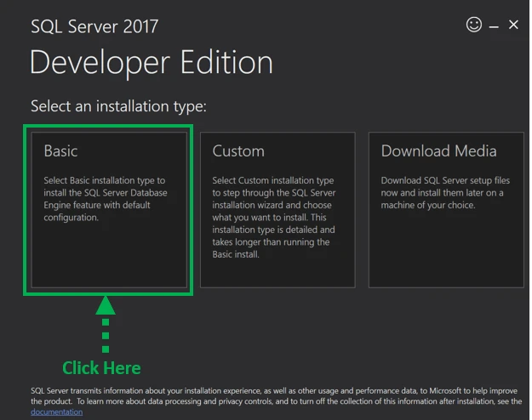Click the green "Click Here" annotation
Image resolution: width=532 pixels, height=420 pixels.
pyautogui.click(x=101, y=367)
